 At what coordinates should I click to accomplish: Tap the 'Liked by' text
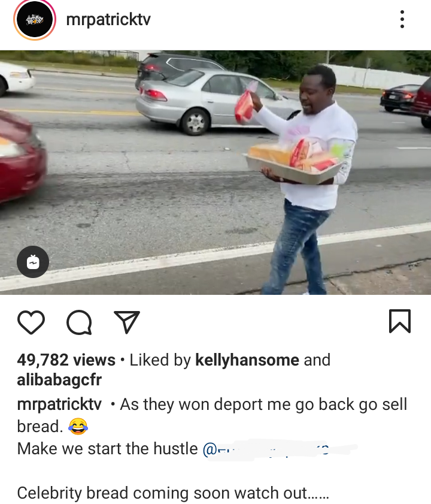160,360
